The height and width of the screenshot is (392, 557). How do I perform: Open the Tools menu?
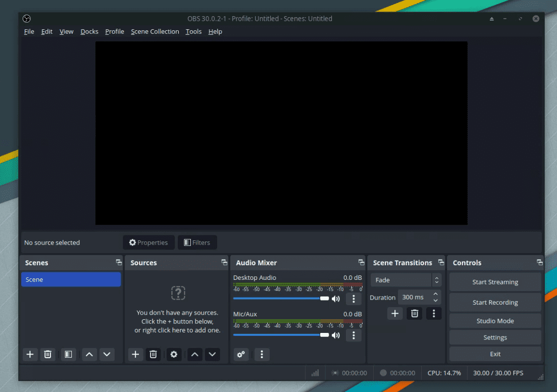pos(193,32)
